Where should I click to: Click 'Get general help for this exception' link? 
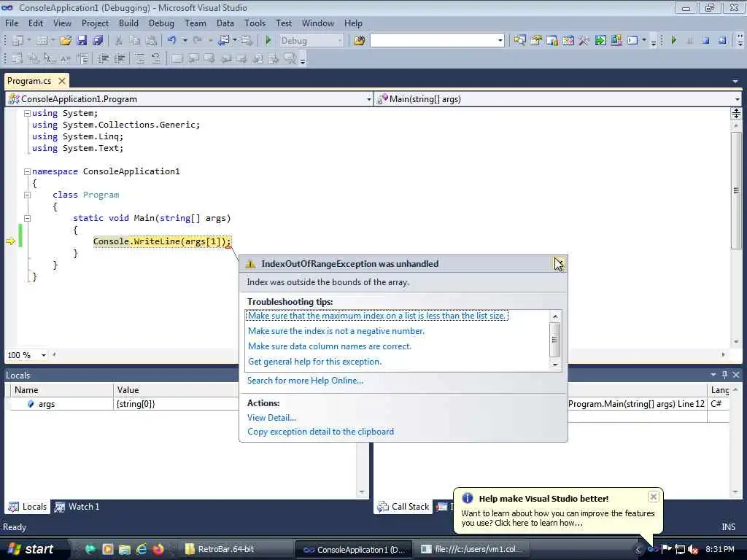(314, 362)
